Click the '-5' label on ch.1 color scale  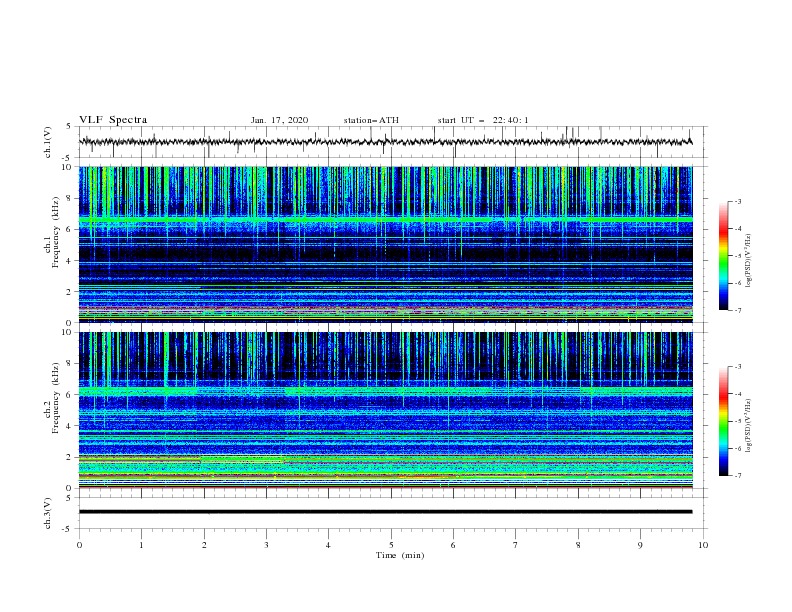[737, 256]
